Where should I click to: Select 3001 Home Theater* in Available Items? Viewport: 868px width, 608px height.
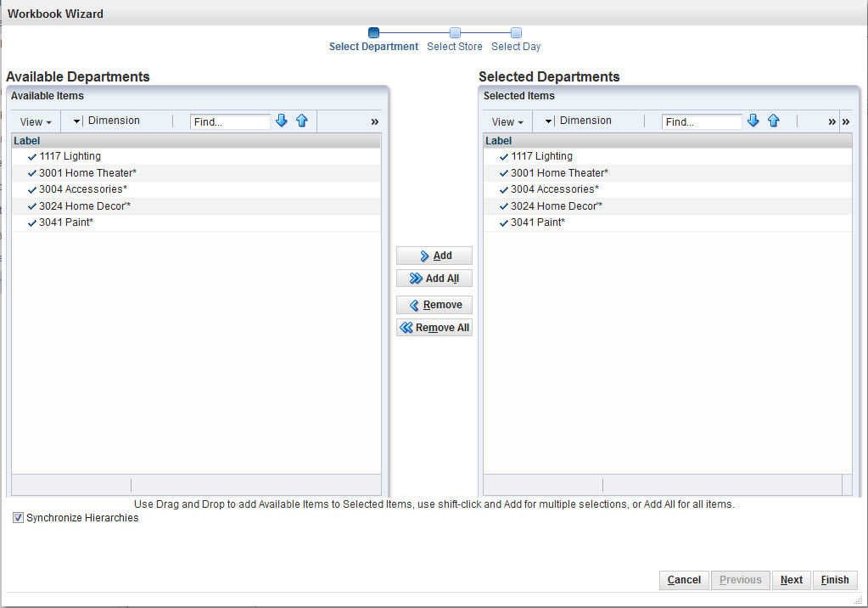(x=197, y=173)
